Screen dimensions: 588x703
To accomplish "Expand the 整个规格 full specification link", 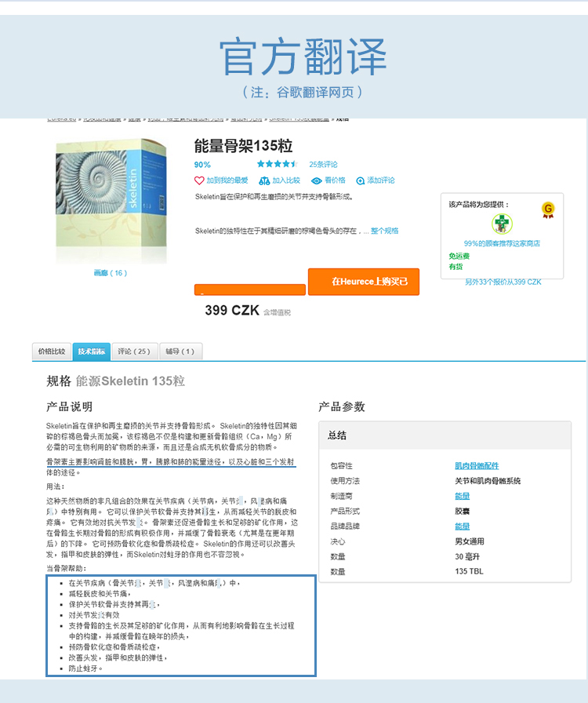I will [384, 231].
